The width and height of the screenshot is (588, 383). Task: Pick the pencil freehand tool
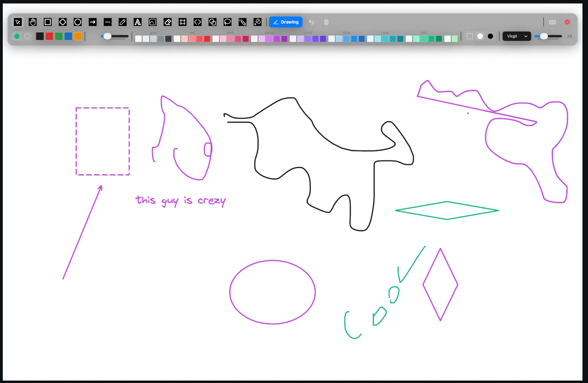(122, 22)
